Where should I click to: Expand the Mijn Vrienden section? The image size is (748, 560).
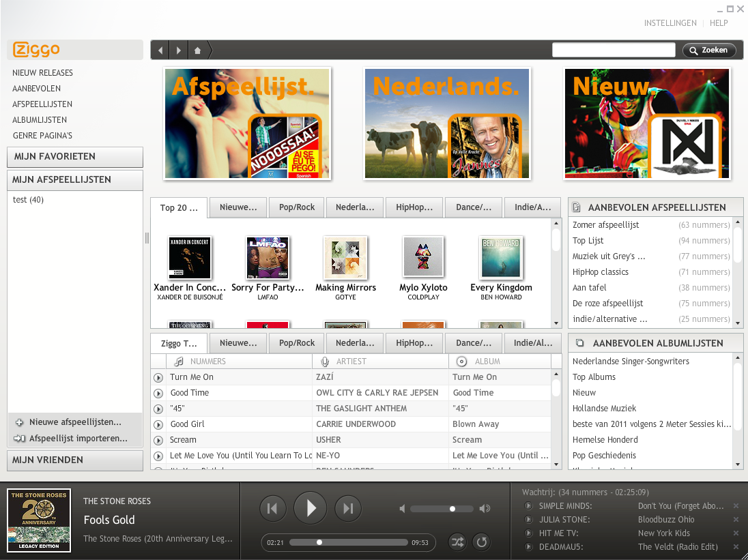[x=75, y=460]
